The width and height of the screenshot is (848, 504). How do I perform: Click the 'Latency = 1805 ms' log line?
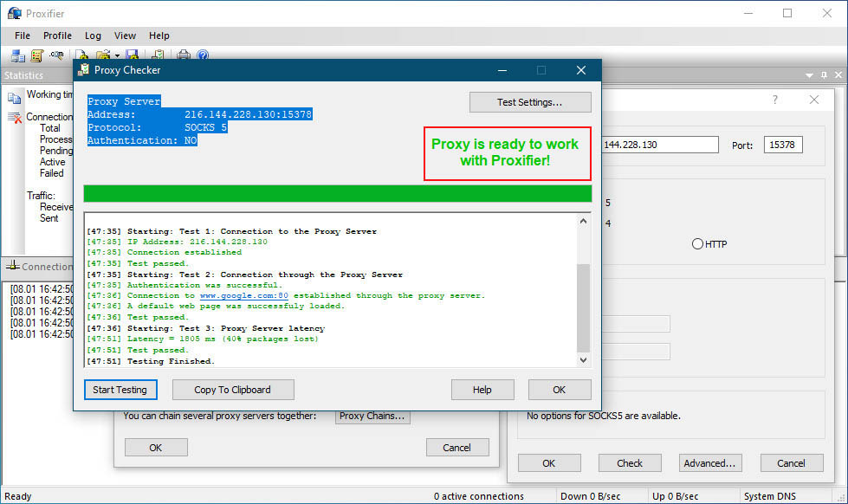203,339
